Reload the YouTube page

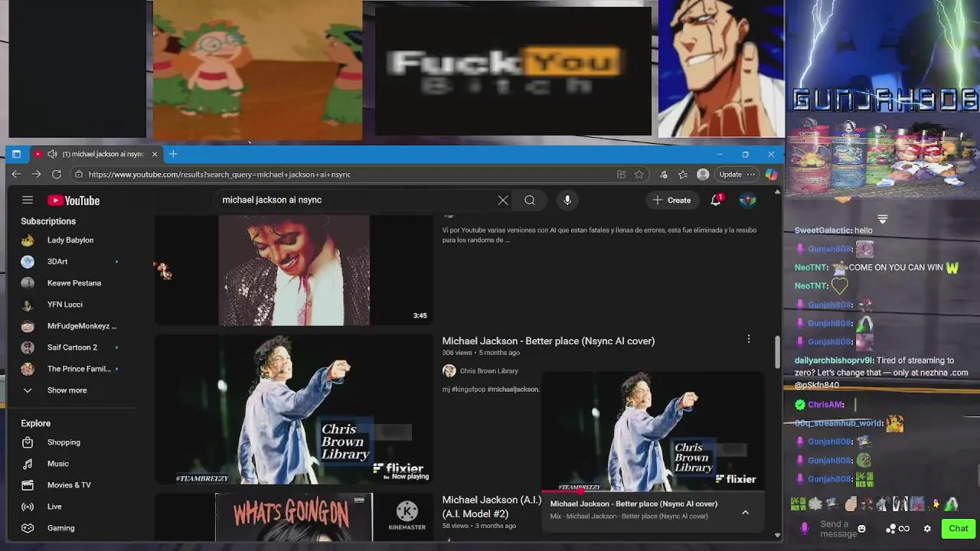click(x=57, y=174)
